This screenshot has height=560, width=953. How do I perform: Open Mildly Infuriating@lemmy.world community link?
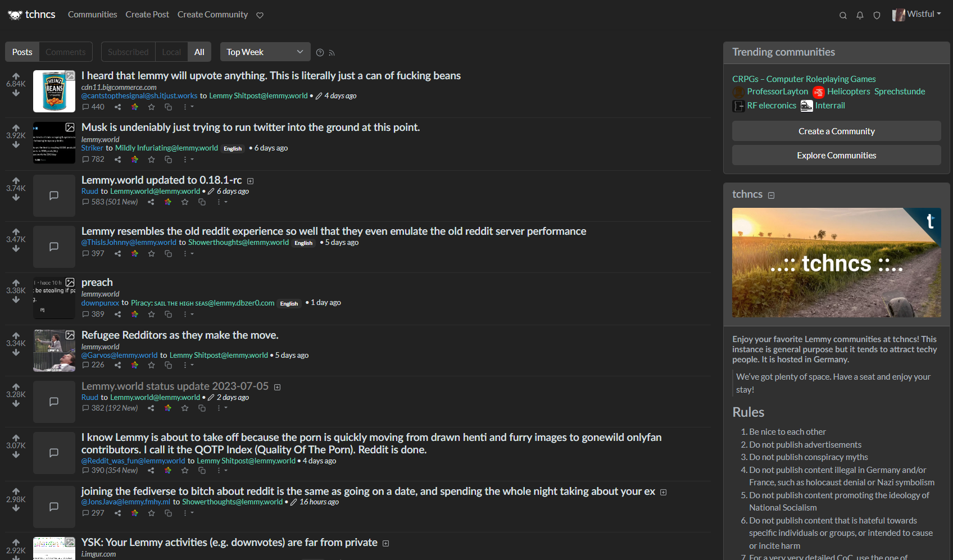click(166, 148)
